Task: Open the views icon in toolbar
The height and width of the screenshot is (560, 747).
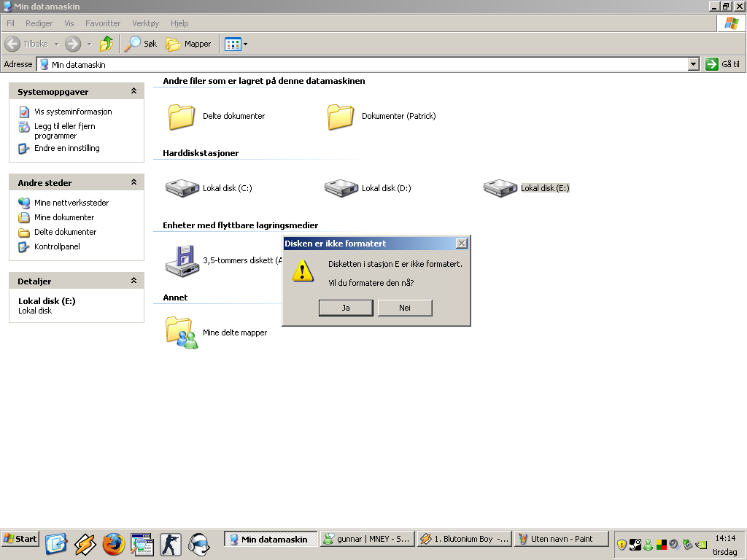Action: click(233, 44)
